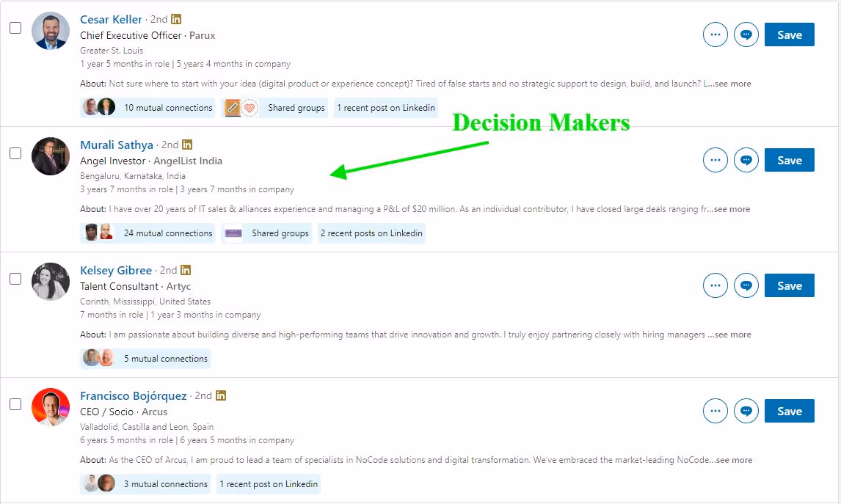Expand Kelsey Gibree's About text using see more
Screen dimensions: 841x504
732,335
